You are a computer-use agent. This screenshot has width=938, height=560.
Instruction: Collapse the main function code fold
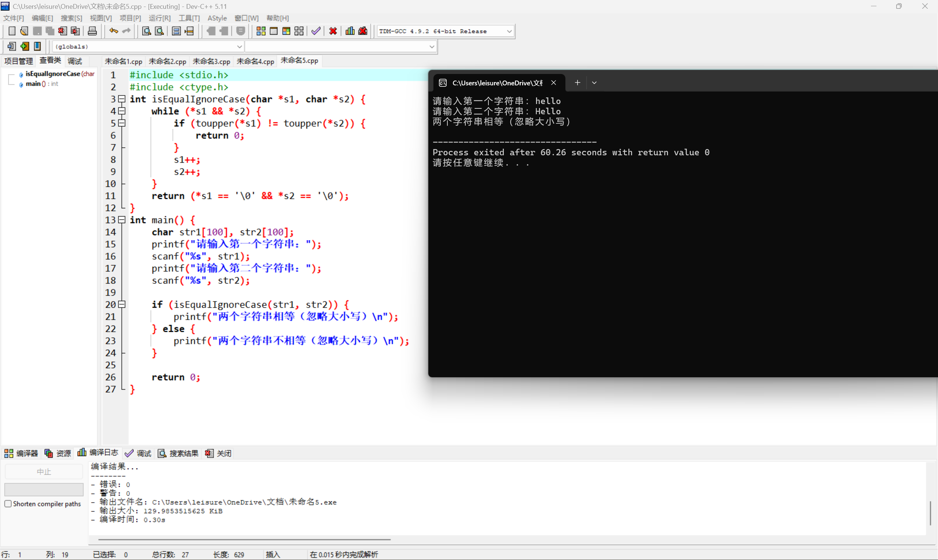pyautogui.click(x=122, y=220)
